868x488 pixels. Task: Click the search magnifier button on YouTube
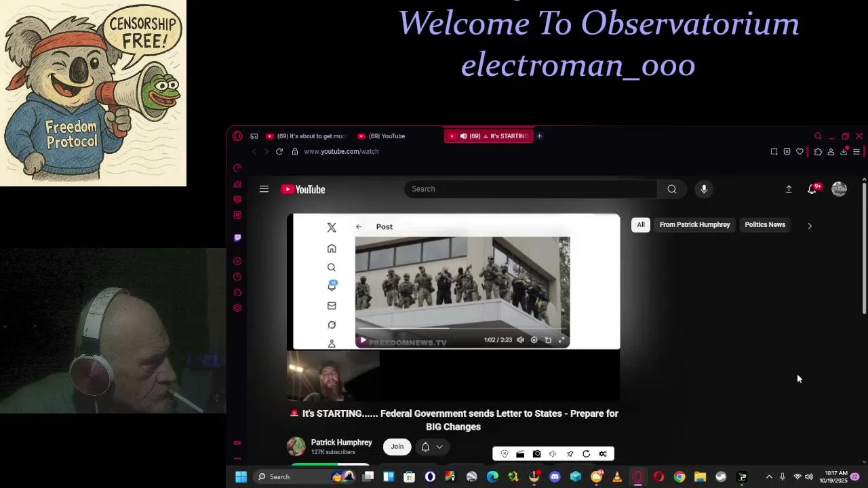671,189
